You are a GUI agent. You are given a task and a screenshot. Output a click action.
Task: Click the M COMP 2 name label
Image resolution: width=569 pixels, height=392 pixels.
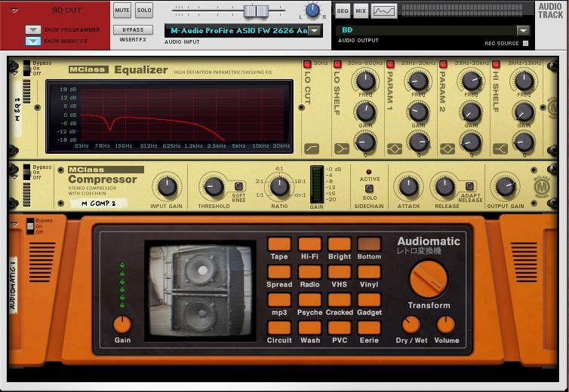[98, 204]
